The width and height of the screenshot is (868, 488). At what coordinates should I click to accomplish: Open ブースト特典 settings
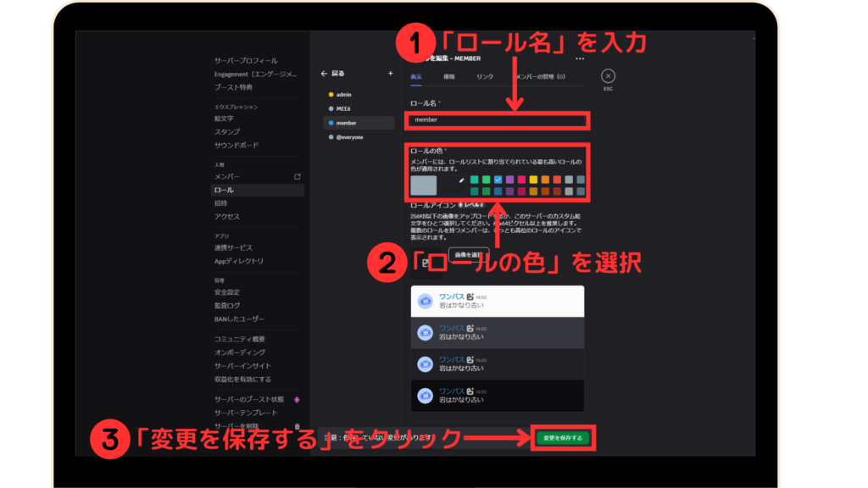[x=233, y=87]
